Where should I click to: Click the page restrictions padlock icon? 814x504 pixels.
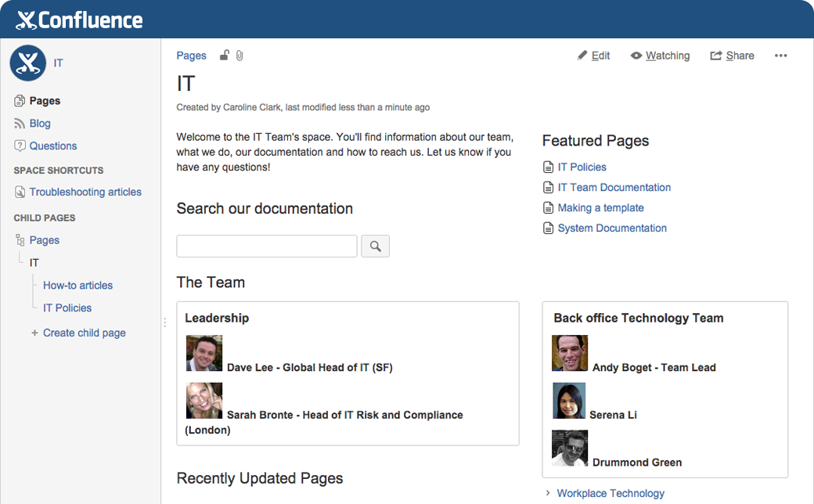[x=225, y=56]
